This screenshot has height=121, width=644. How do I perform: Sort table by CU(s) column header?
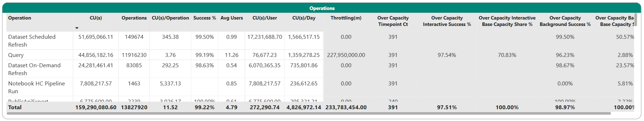[96, 18]
